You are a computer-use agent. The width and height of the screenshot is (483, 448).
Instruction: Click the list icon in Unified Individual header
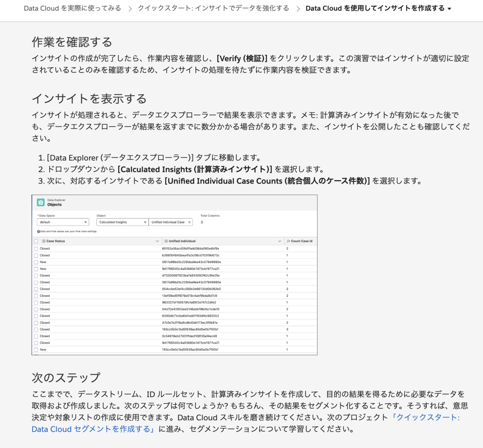[x=166, y=241]
